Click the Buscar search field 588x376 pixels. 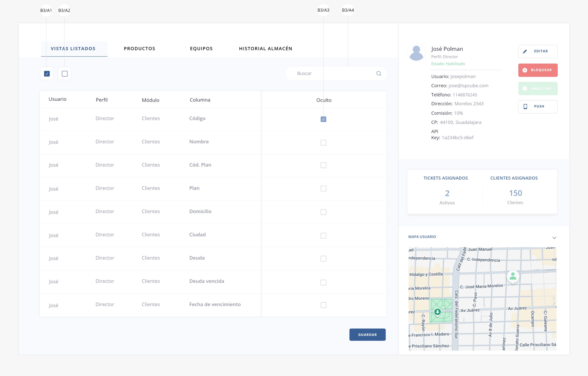pyautogui.click(x=332, y=73)
